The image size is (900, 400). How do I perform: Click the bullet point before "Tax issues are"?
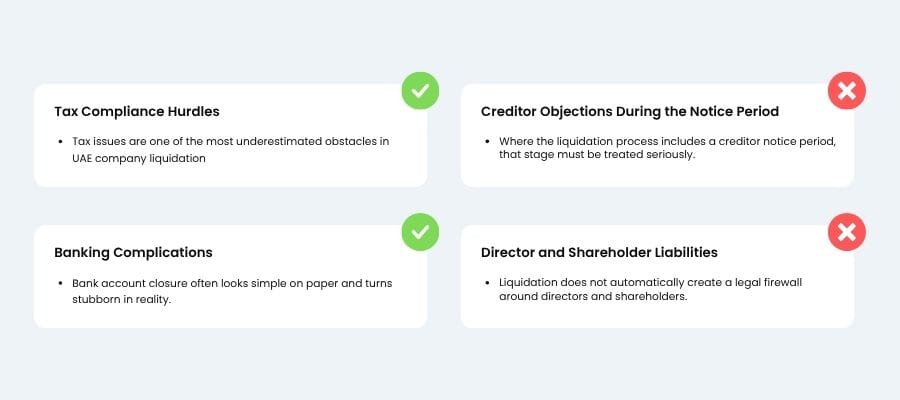click(61, 142)
